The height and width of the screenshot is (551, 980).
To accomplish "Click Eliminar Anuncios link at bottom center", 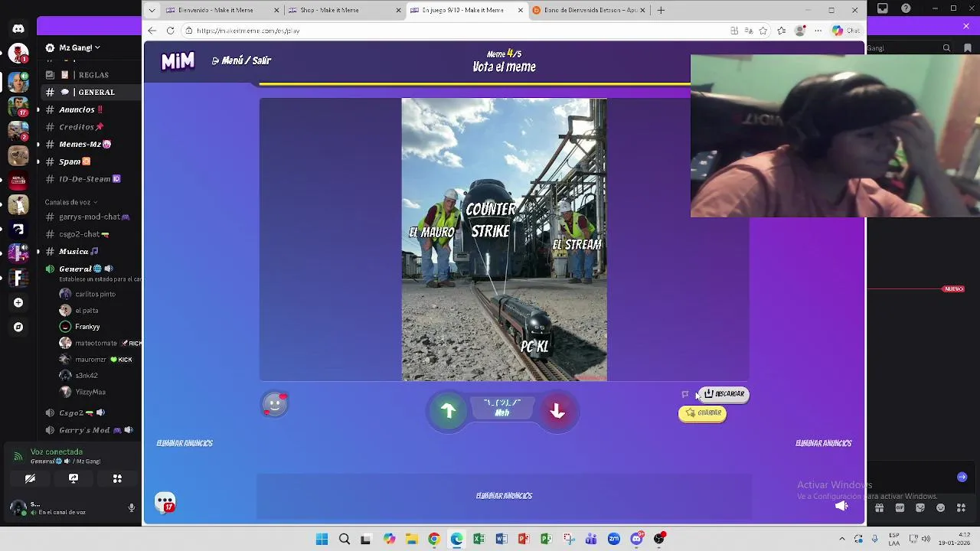I will [504, 496].
